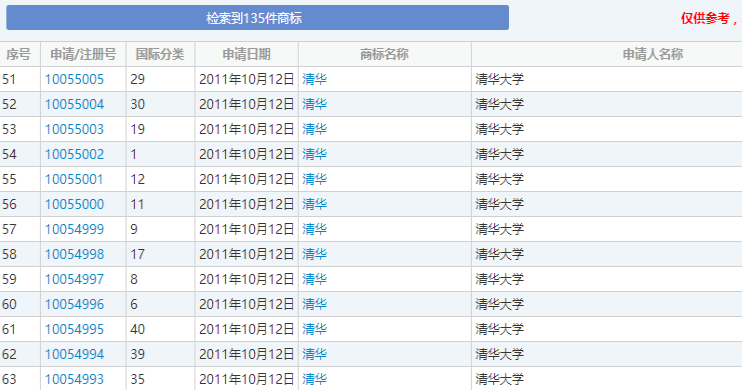Click the 申请/注册号 column header
Screen dimensions: 742x390
pyautogui.click(x=83, y=54)
